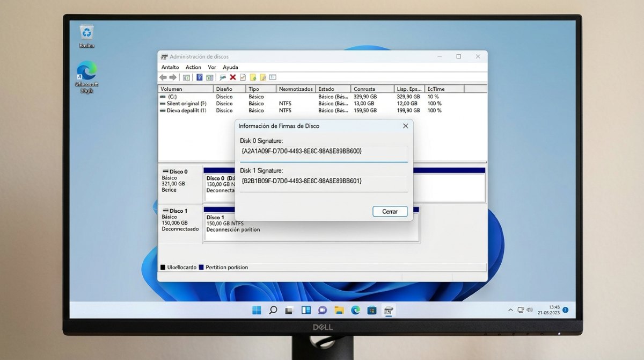
Task: Click the Disk Management taskbar icon
Action: tap(389, 310)
